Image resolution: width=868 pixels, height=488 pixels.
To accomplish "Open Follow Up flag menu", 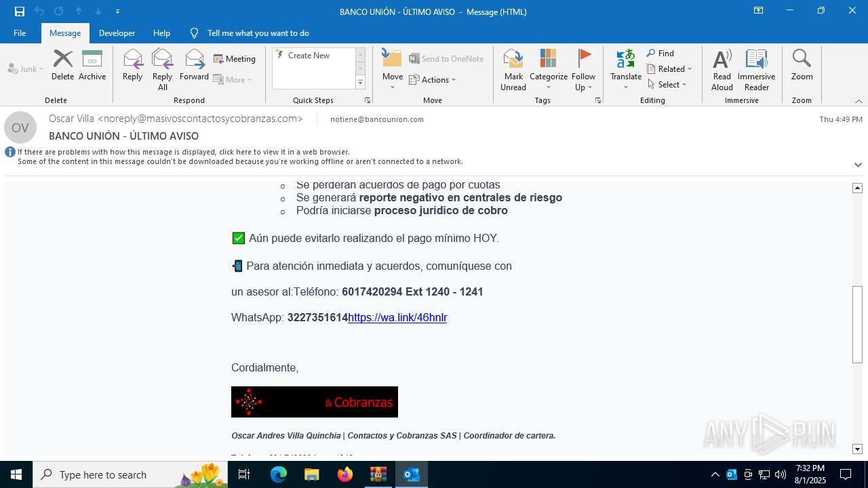I will 583,69.
